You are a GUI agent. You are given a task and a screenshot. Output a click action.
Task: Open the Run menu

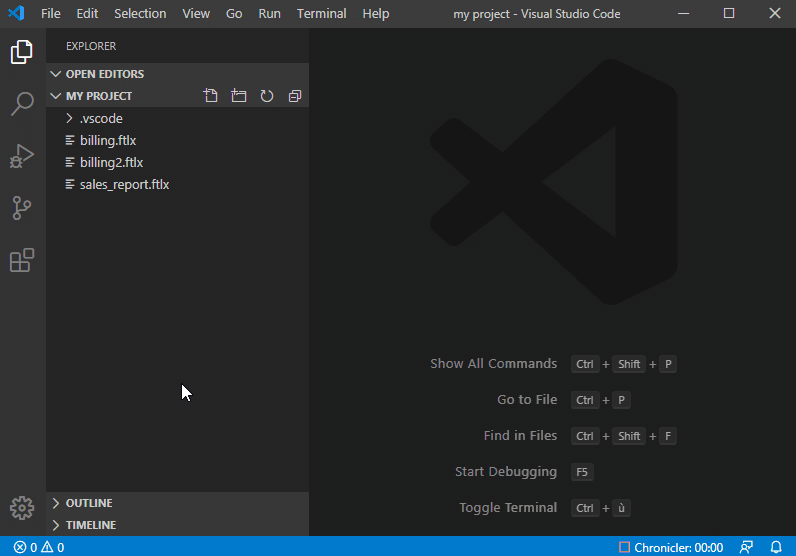(269, 14)
